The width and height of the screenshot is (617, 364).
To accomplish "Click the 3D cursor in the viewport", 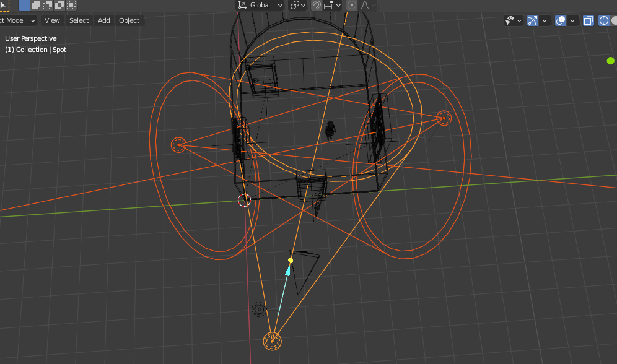I will click(244, 200).
